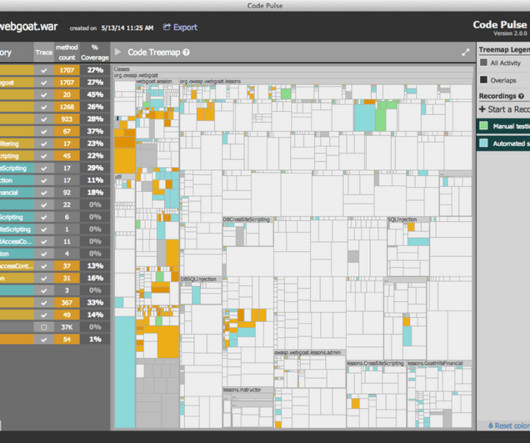Click the 45% coverage value
The height and width of the screenshot is (443, 530).
click(95, 95)
